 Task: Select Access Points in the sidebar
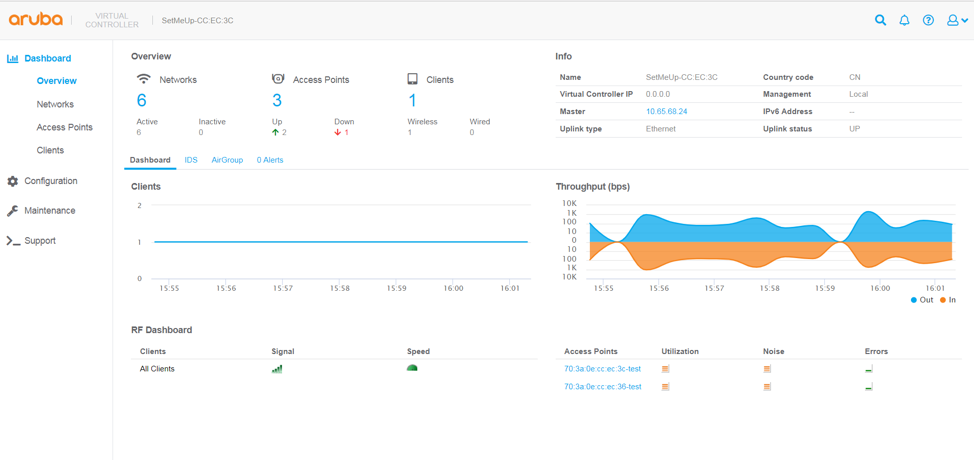coord(64,127)
